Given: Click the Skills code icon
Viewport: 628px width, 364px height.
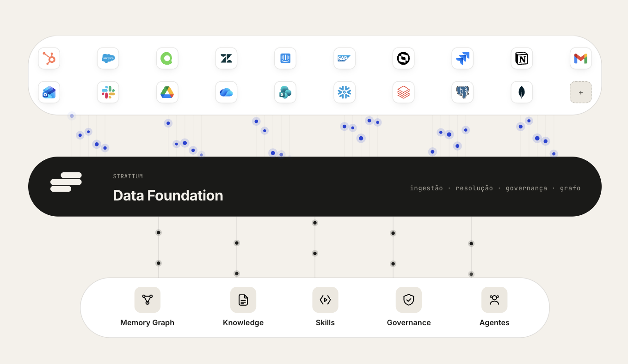Looking at the screenshot, I should point(325,300).
